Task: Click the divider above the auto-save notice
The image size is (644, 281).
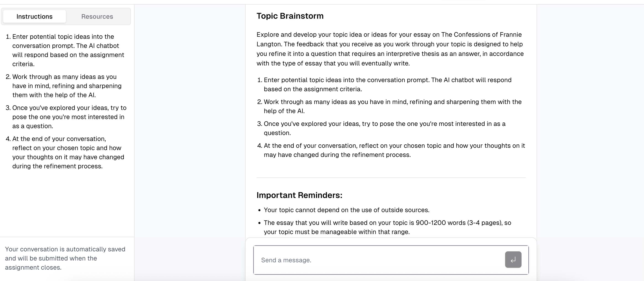Action: 67,237
